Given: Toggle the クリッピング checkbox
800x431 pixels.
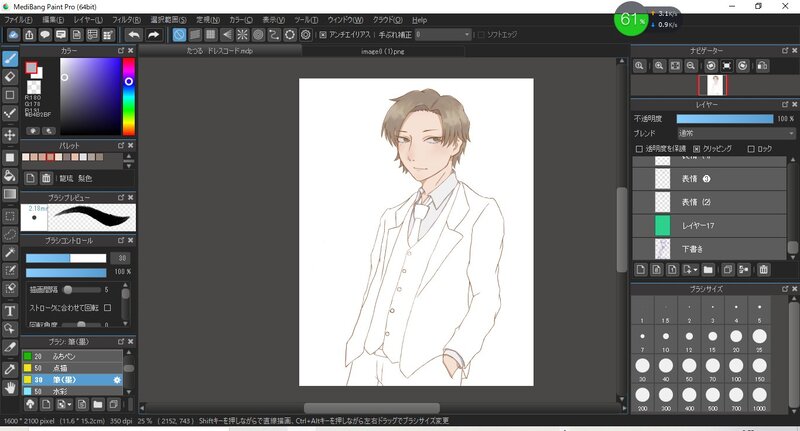Looking at the screenshot, I should (697, 149).
